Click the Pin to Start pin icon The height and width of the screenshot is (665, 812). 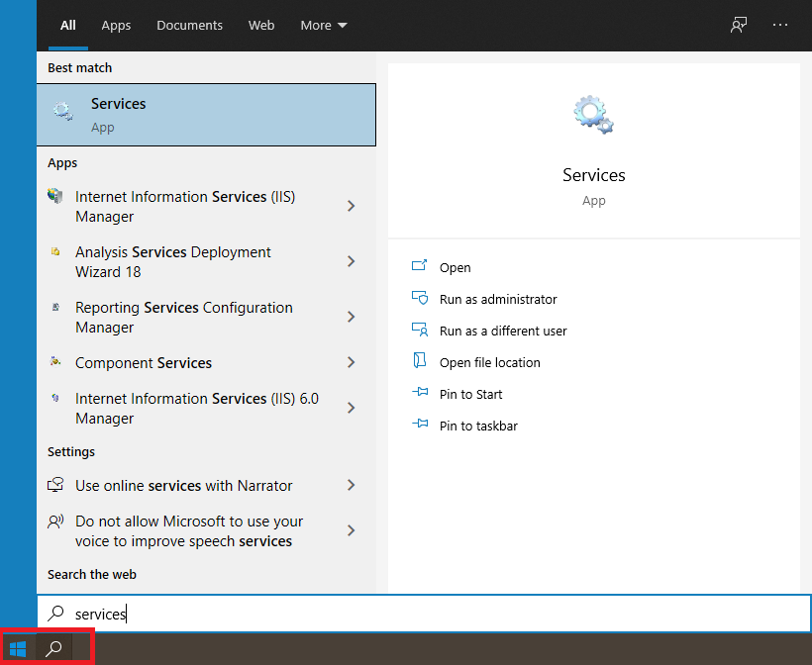[420, 392]
